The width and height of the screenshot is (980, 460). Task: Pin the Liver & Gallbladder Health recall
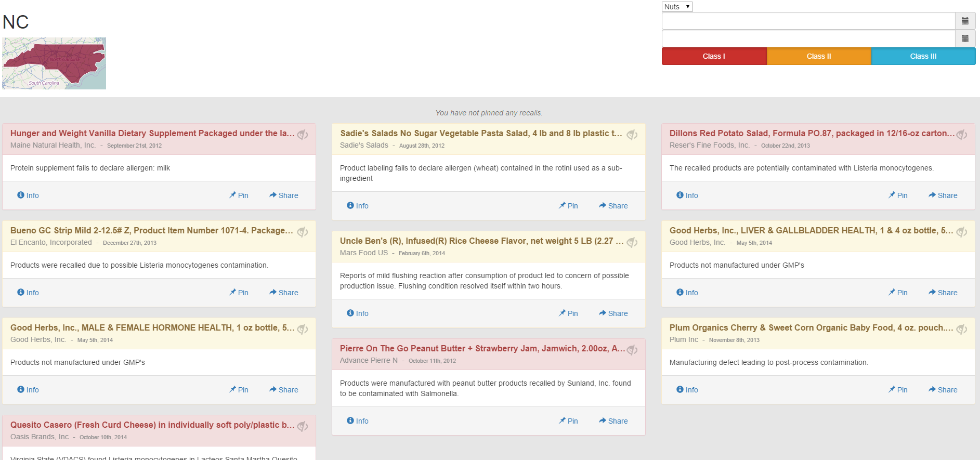(898, 293)
